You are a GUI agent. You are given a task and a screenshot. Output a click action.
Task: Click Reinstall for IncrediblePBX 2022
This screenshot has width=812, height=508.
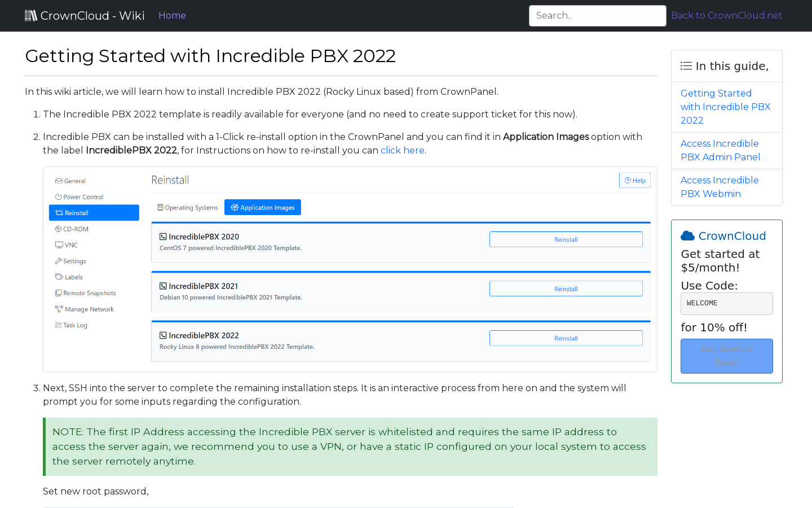[566, 339]
